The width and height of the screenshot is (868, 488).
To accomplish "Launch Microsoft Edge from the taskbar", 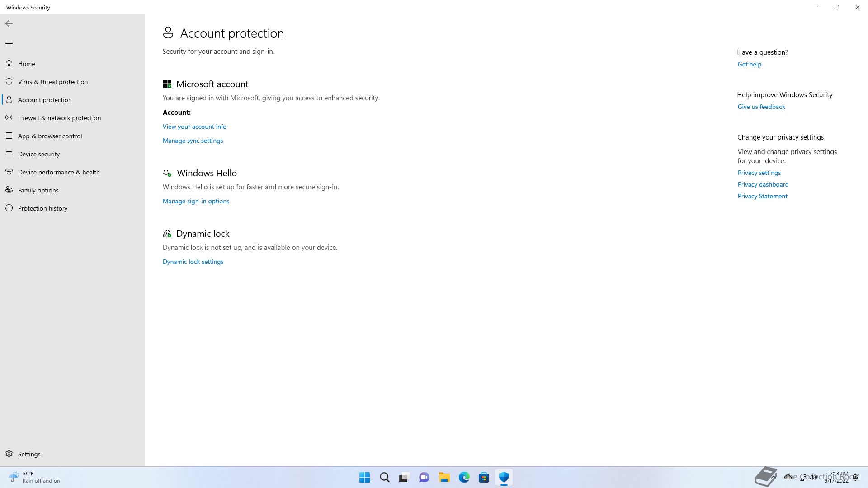I will tap(464, 477).
